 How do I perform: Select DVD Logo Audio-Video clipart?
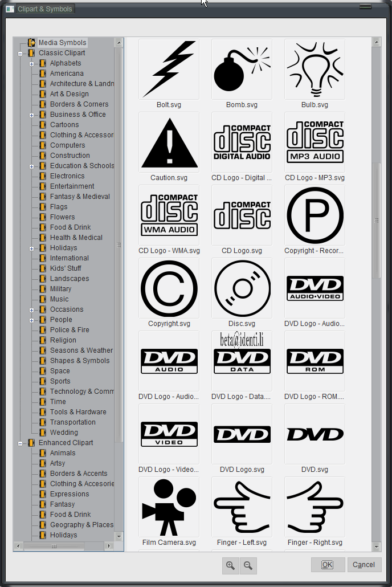click(315, 288)
